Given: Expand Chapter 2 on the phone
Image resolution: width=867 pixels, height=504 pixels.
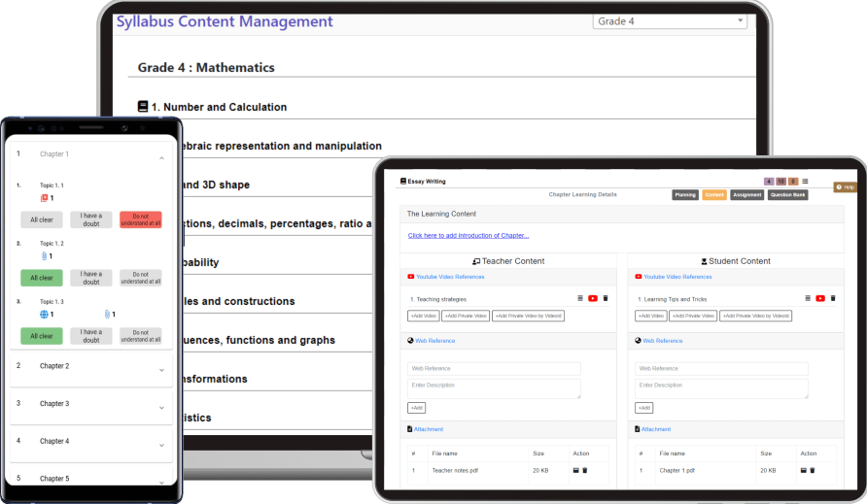Looking at the screenshot, I should click(x=161, y=370).
